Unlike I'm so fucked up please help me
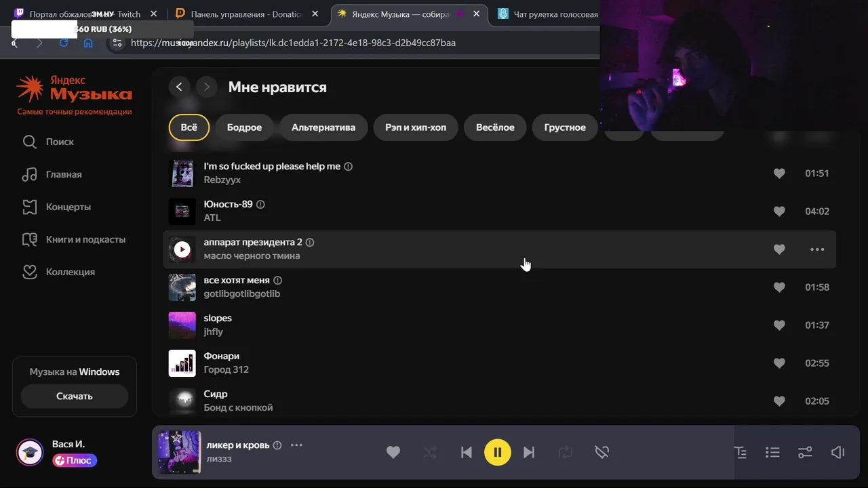 click(779, 174)
